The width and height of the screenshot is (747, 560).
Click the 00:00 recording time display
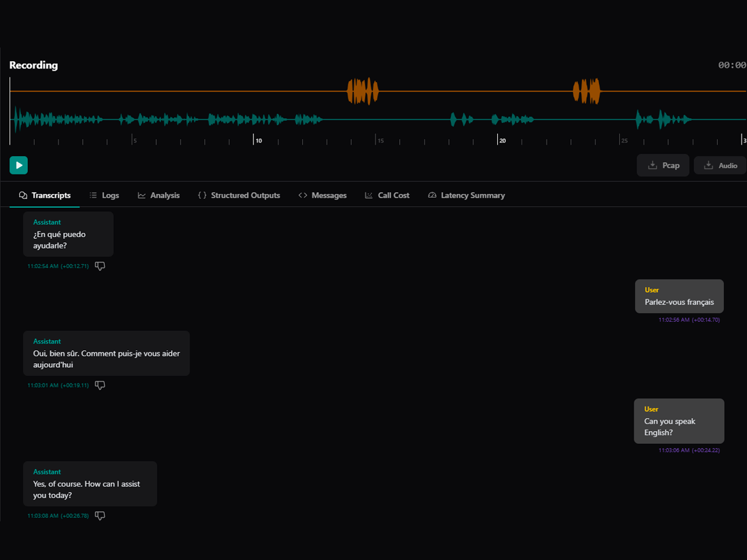coord(732,65)
